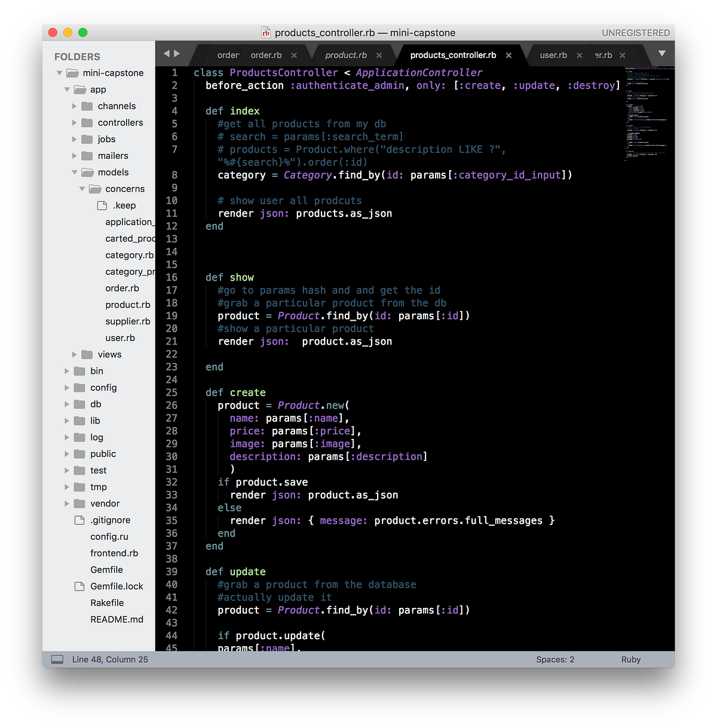Click the rb file icon in the title bar

pyautogui.click(x=265, y=33)
